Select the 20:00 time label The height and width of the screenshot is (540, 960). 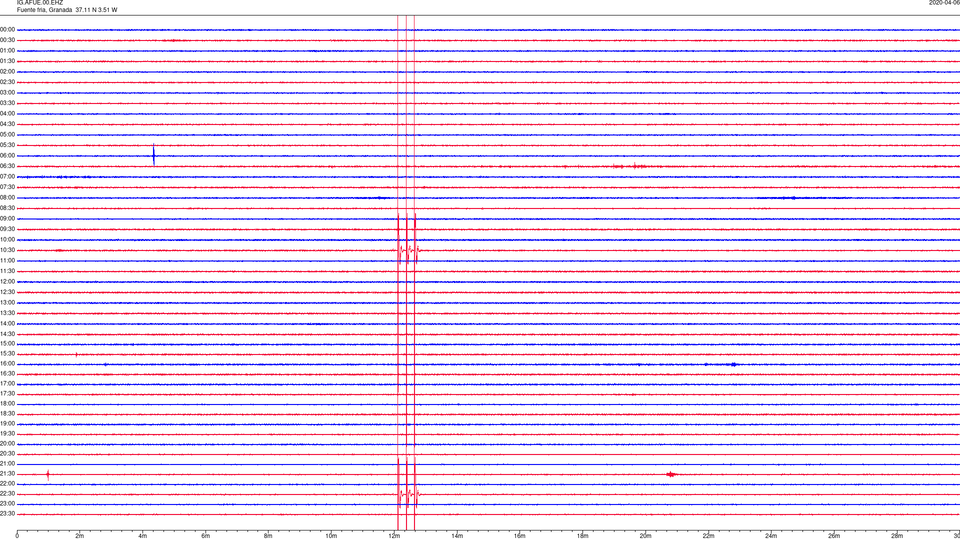pos(7,444)
